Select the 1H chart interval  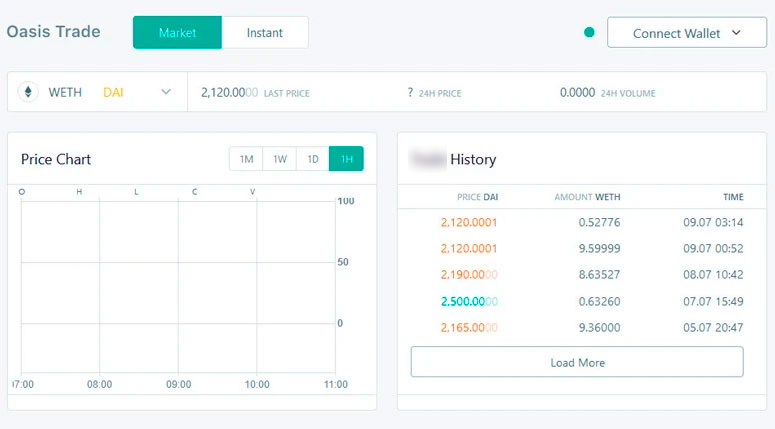click(346, 159)
